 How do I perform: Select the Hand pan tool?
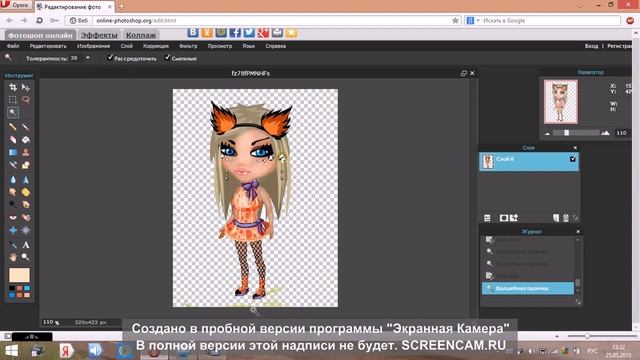click(x=13, y=257)
